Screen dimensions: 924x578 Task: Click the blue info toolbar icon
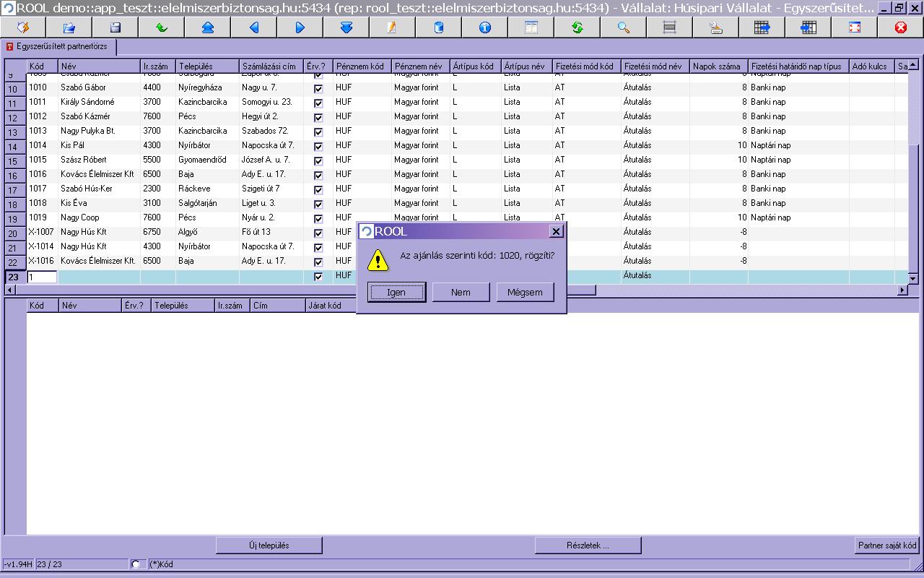pos(485,27)
